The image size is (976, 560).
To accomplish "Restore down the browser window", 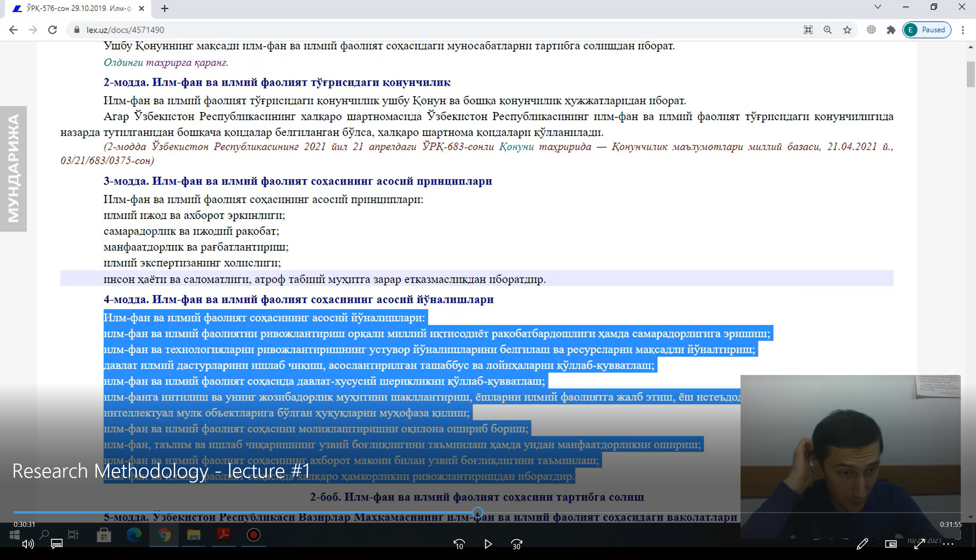I will (934, 7).
